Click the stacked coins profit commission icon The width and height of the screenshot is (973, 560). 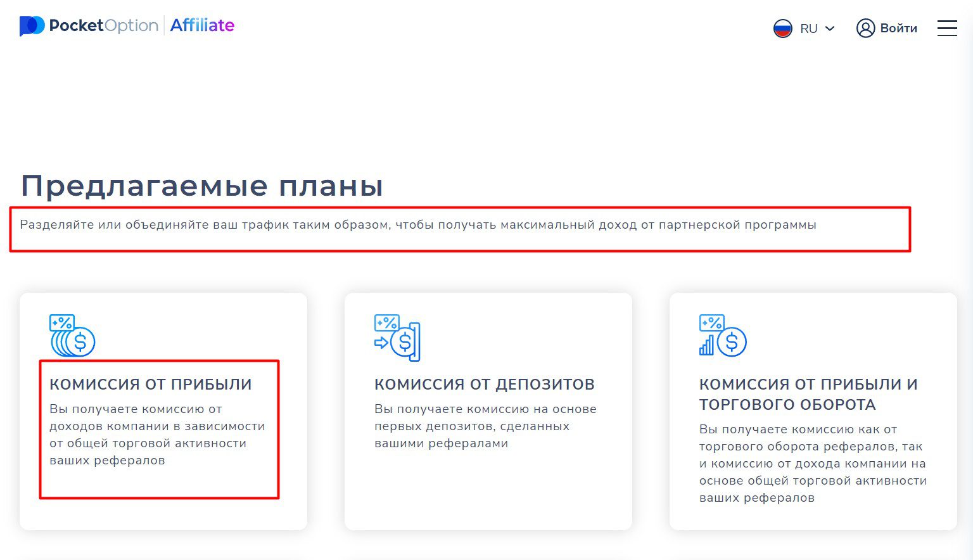click(x=72, y=336)
